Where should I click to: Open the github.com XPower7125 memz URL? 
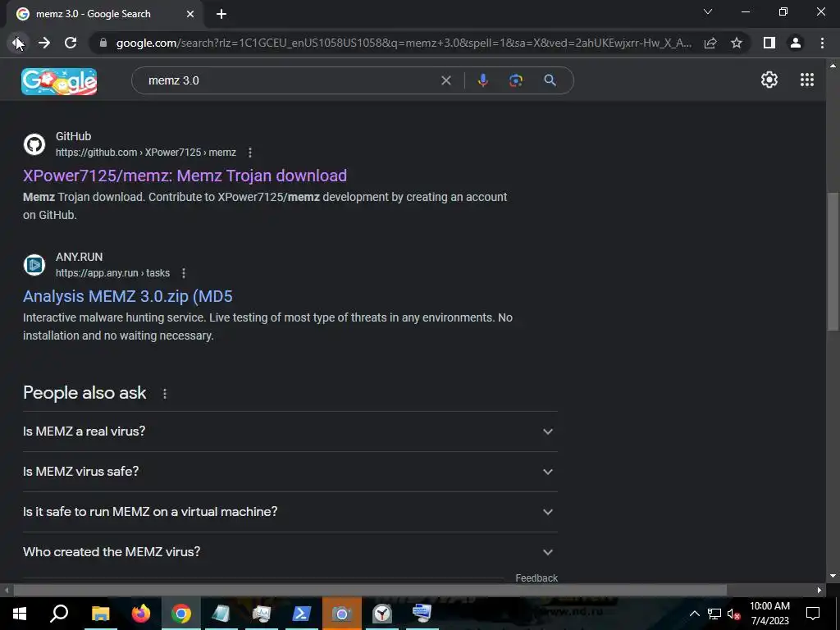coord(146,153)
